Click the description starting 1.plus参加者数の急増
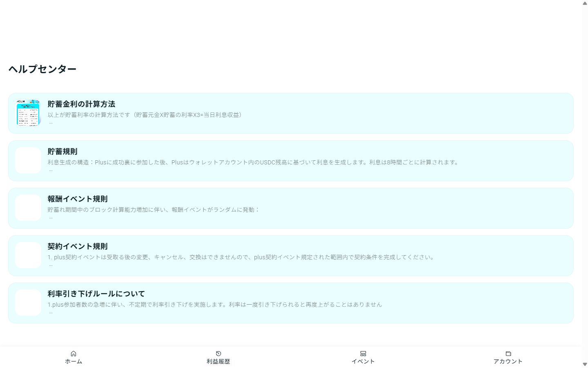Image resolution: width=588 pixels, height=368 pixels. pyautogui.click(x=215, y=305)
